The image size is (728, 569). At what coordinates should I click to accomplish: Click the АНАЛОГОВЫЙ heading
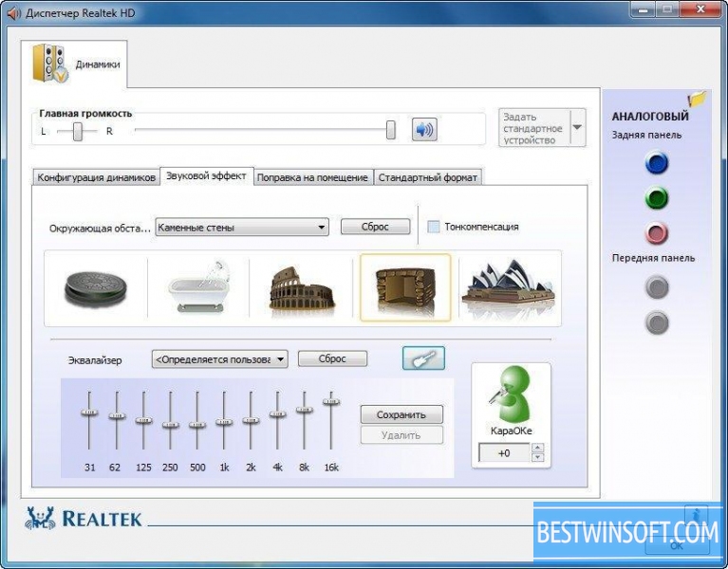(649, 116)
